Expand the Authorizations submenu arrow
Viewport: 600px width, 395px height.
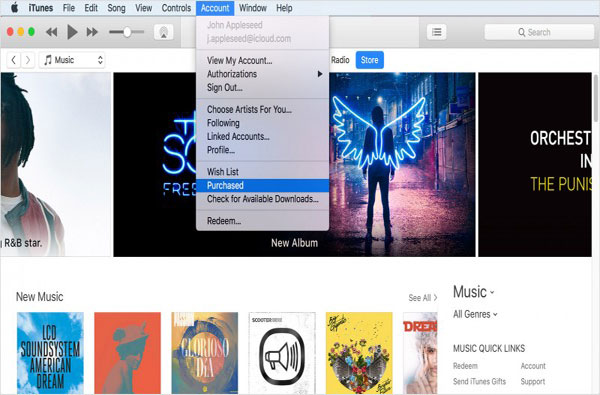click(x=320, y=74)
